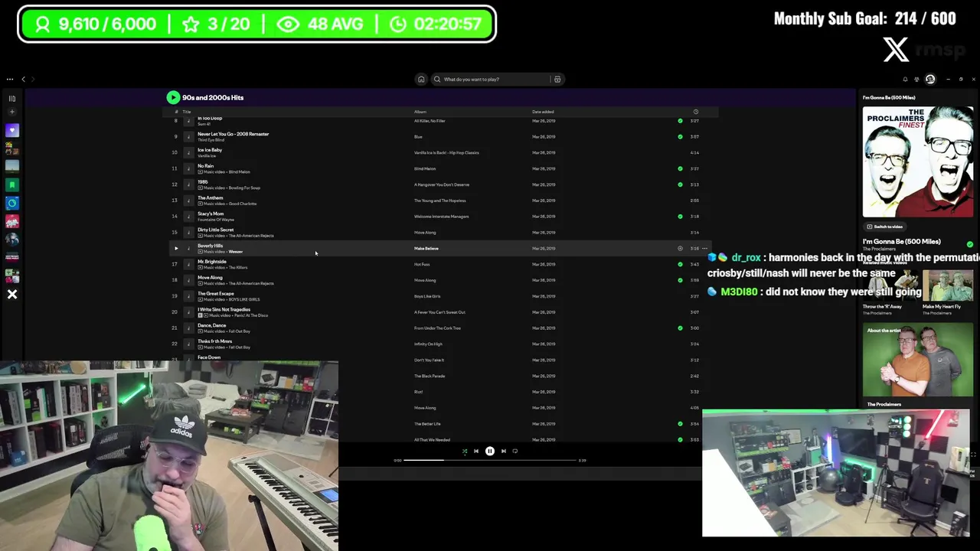Focus the 'What do you want to play?' search field

[495, 79]
